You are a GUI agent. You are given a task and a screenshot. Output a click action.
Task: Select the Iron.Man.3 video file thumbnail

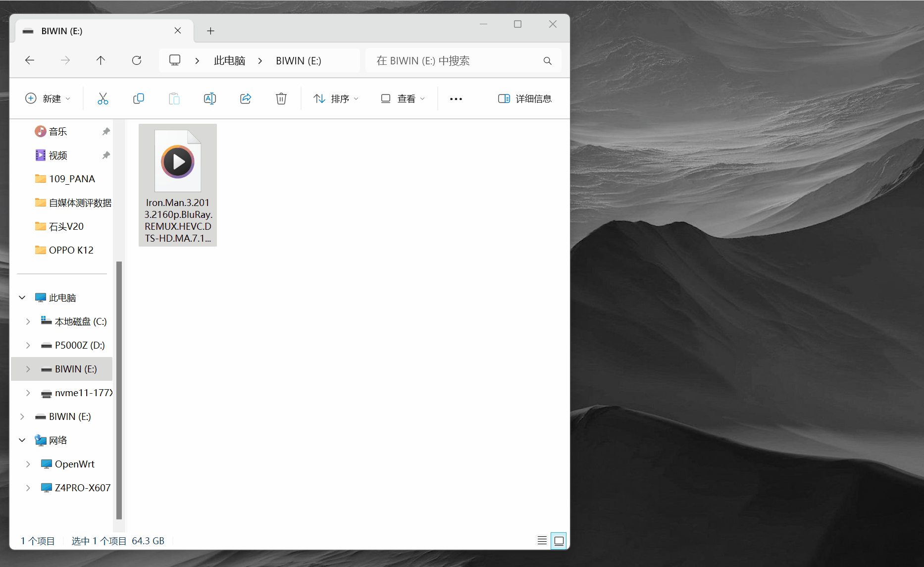coord(178,161)
